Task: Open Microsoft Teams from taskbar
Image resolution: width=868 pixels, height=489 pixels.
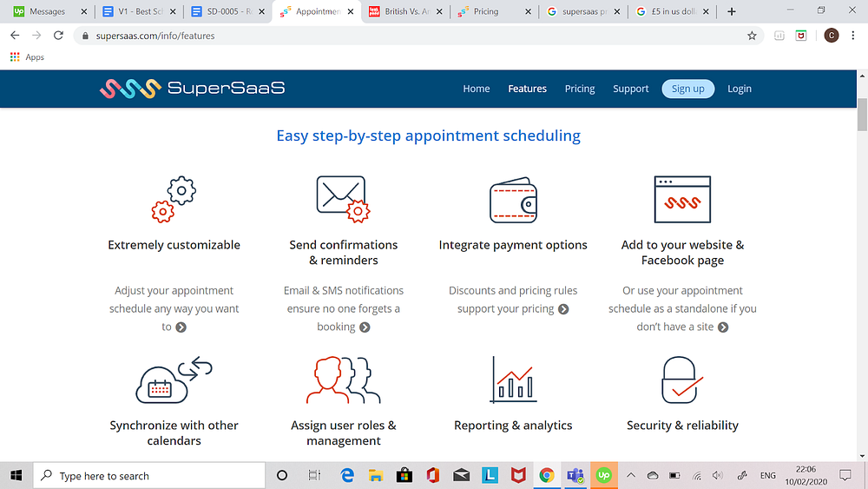Action: coord(575,475)
